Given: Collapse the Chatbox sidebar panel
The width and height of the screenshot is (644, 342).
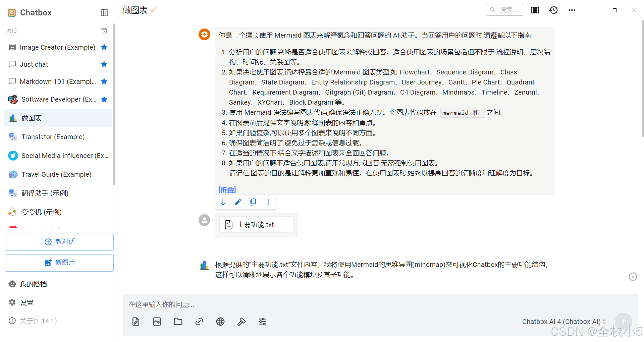Looking at the screenshot, I should [x=104, y=13].
